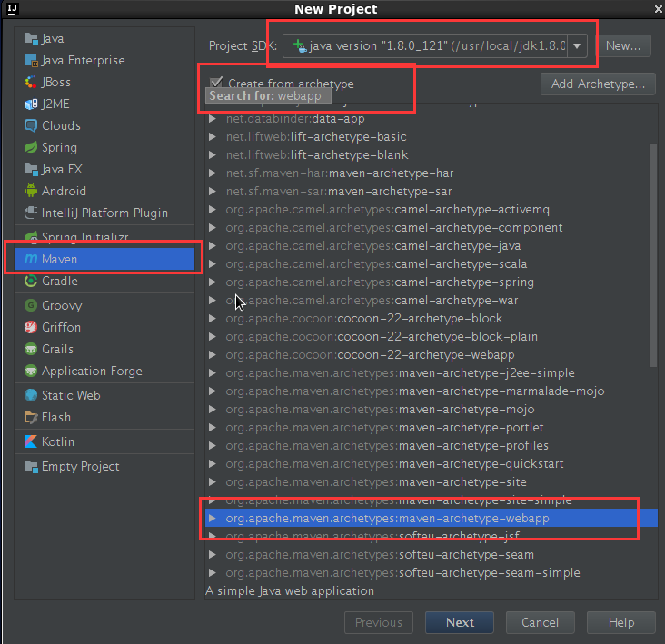
Task: Choose the Gradle icon
Action: point(31,281)
